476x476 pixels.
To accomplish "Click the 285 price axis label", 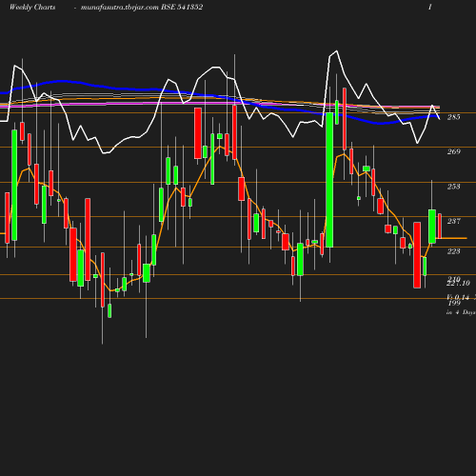I will coord(453,117).
